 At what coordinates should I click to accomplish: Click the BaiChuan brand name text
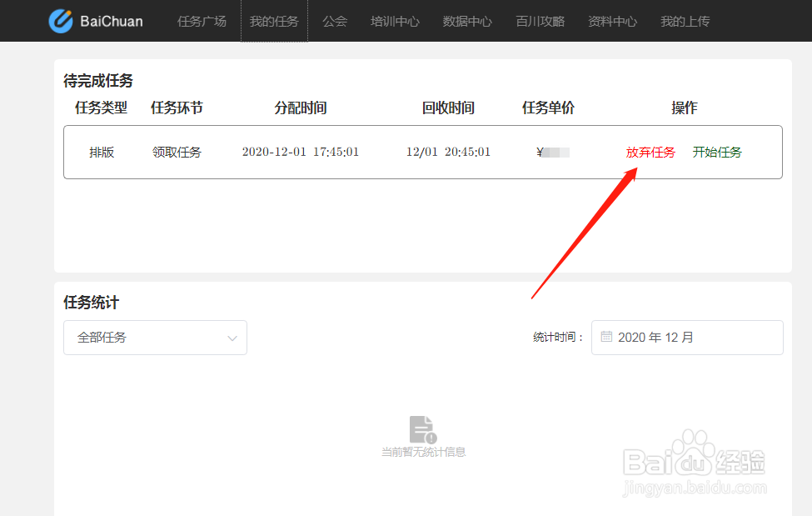pyautogui.click(x=112, y=22)
